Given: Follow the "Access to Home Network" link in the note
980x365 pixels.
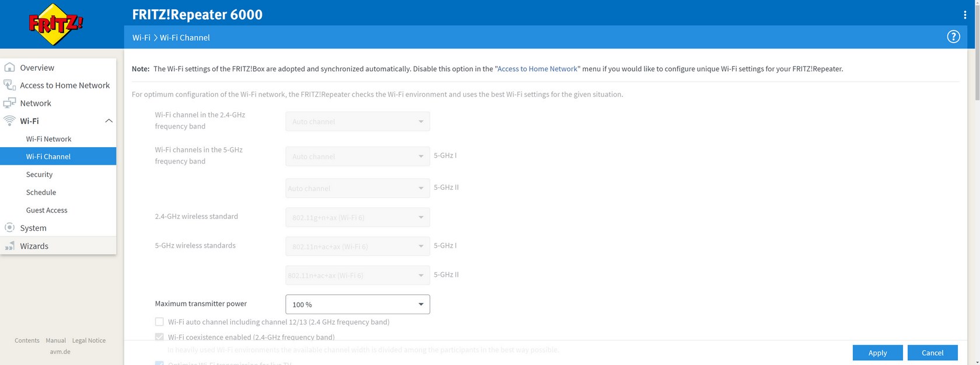Looking at the screenshot, I should 537,69.
